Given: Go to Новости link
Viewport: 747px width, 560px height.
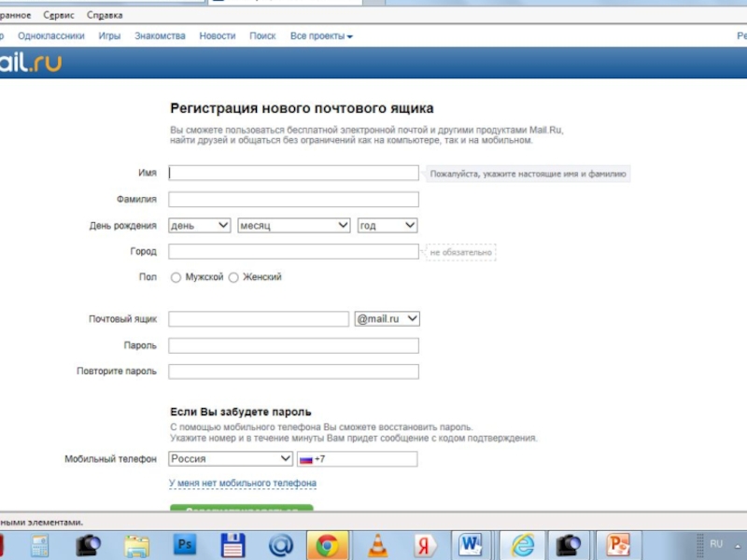Looking at the screenshot, I should click(x=218, y=35).
